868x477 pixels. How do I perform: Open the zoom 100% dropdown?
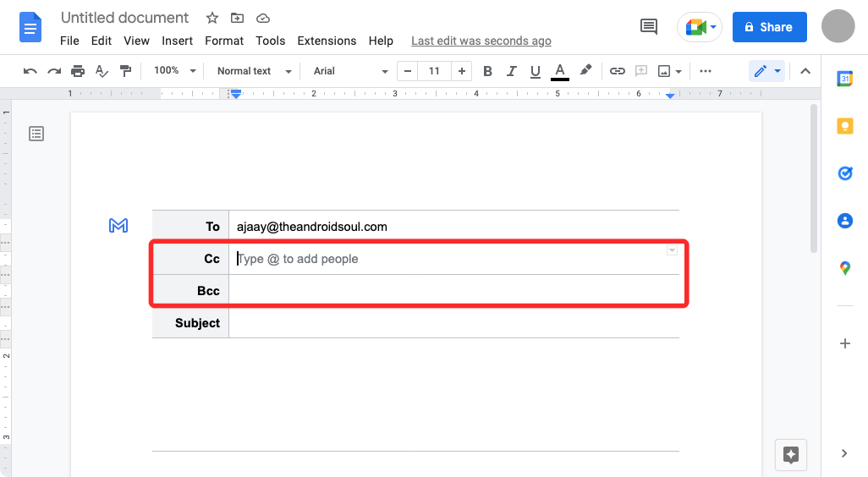coord(174,71)
